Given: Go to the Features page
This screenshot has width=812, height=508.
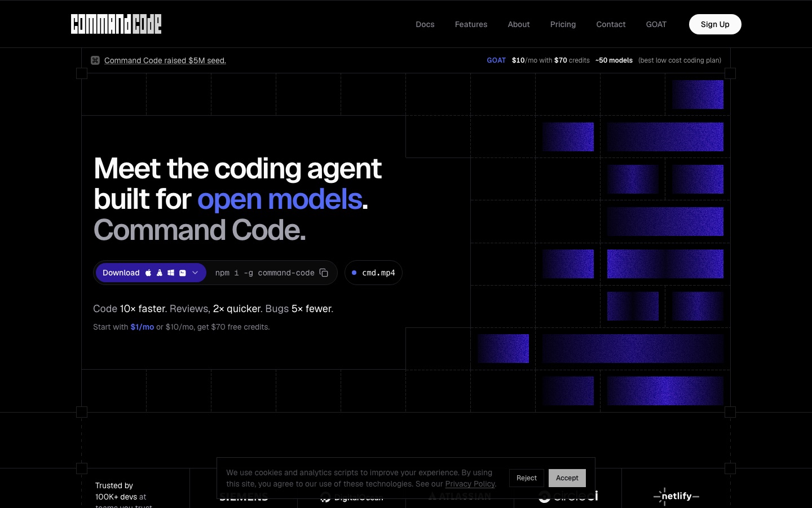Looking at the screenshot, I should (x=471, y=24).
